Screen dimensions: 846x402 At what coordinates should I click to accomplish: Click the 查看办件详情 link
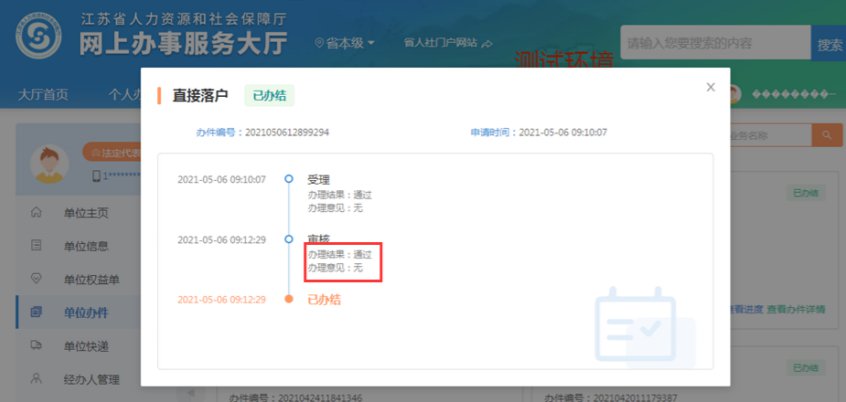[x=796, y=309]
